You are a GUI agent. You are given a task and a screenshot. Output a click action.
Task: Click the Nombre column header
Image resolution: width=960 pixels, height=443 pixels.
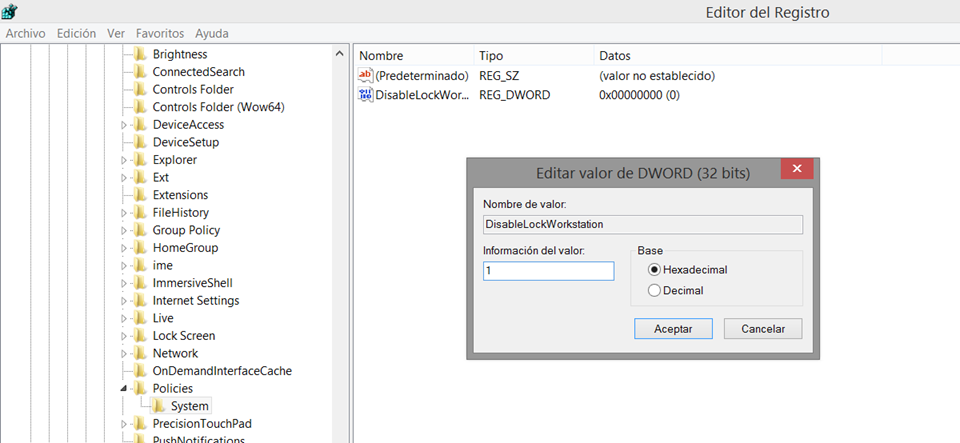pyautogui.click(x=414, y=56)
